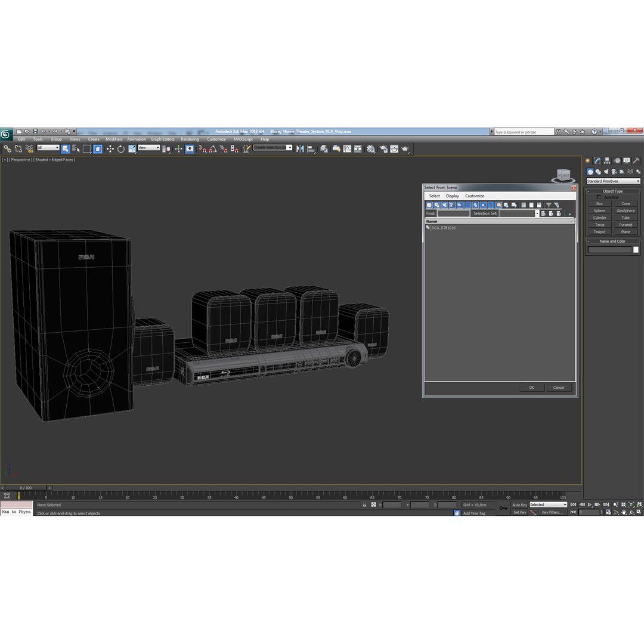Activate the Select and Move tool
644x644 pixels.
coord(110,148)
